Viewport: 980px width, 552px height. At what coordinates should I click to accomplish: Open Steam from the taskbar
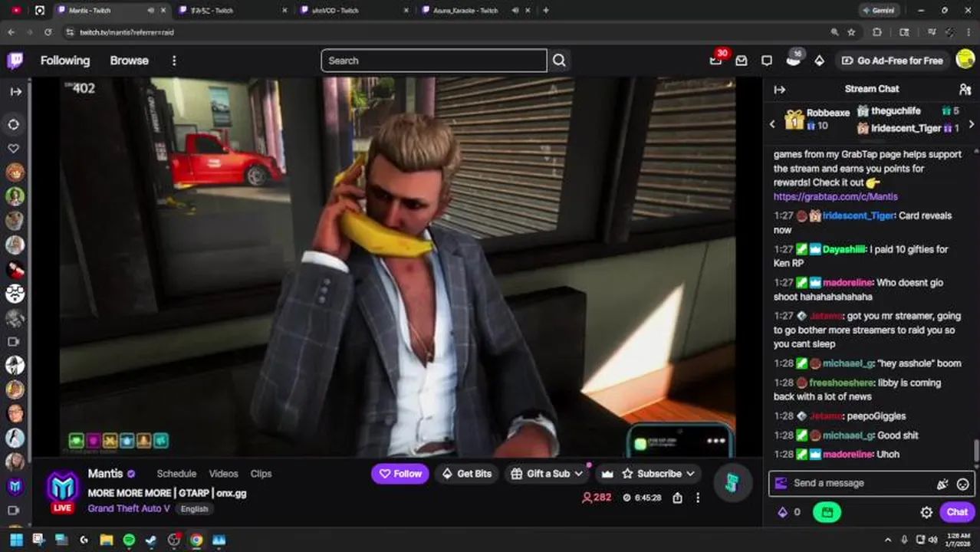tap(151, 540)
